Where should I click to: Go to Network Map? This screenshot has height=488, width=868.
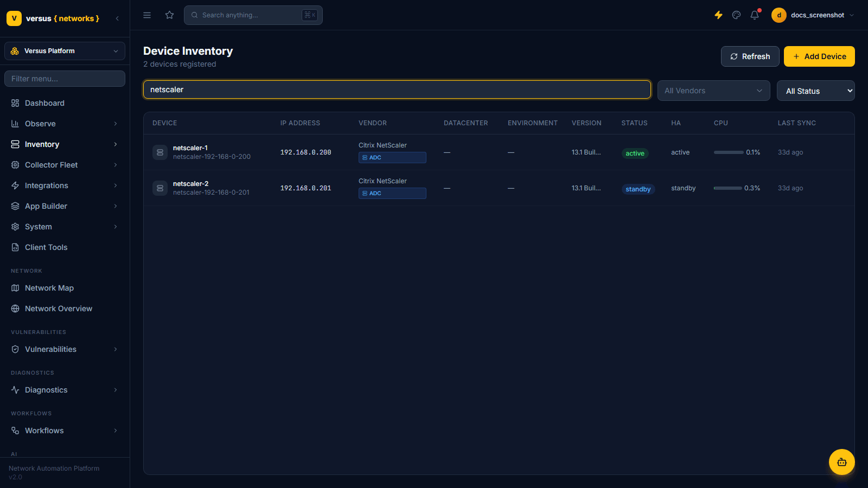click(x=65, y=288)
